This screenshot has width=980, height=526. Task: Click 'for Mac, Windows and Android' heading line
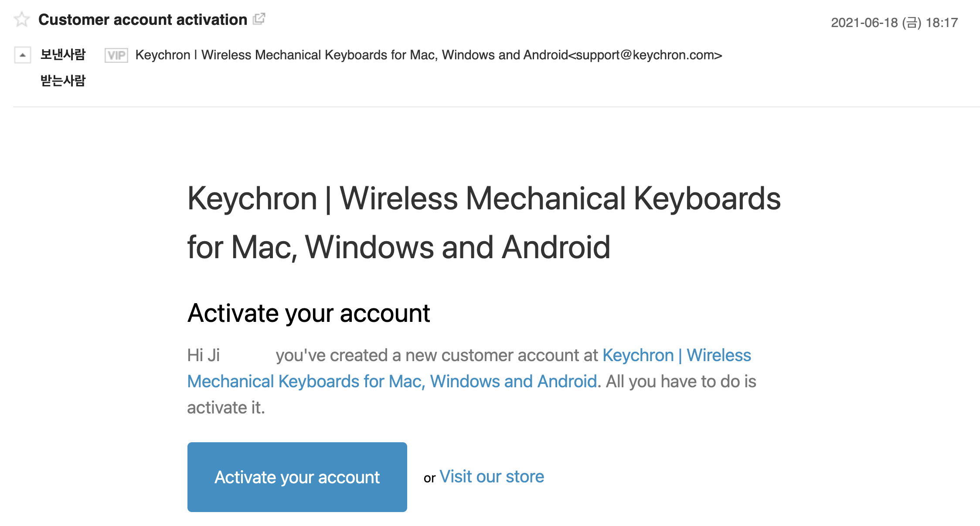tap(399, 247)
